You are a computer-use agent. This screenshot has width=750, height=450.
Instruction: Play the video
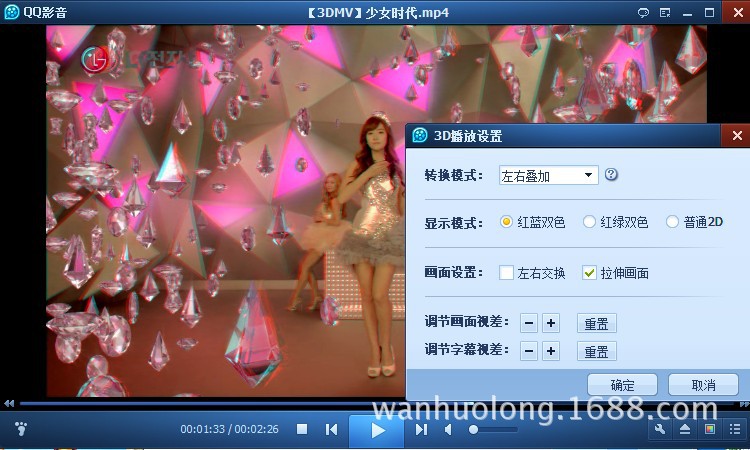pyautogui.click(x=377, y=430)
